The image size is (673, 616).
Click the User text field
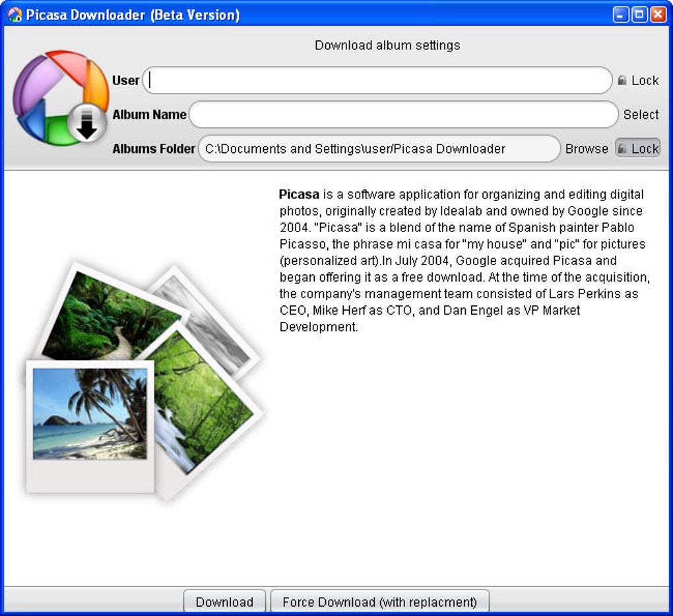tap(377, 80)
